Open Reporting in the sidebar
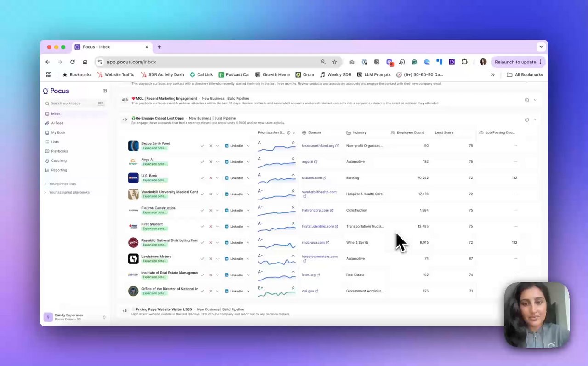 [x=59, y=170]
